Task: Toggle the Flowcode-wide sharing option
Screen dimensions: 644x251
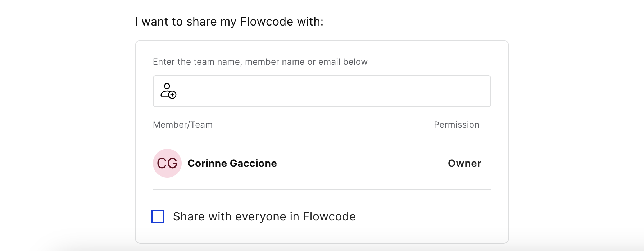Action: pos(158,216)
